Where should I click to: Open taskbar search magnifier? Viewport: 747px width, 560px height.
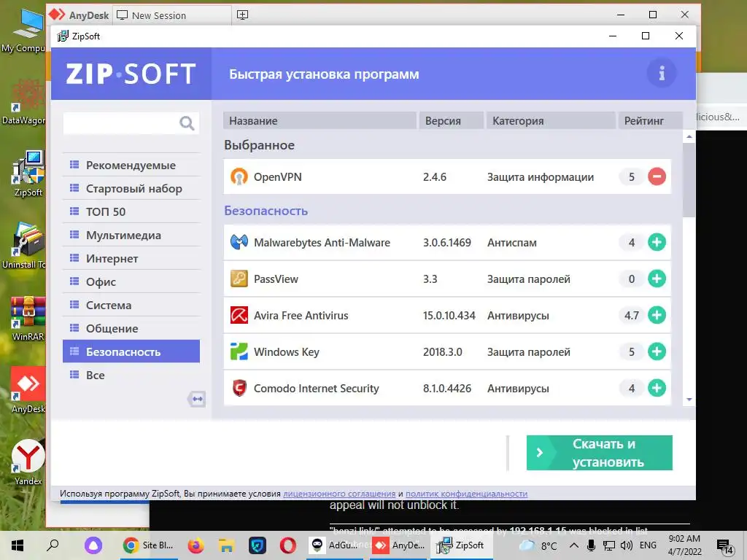tap(53, 545)
